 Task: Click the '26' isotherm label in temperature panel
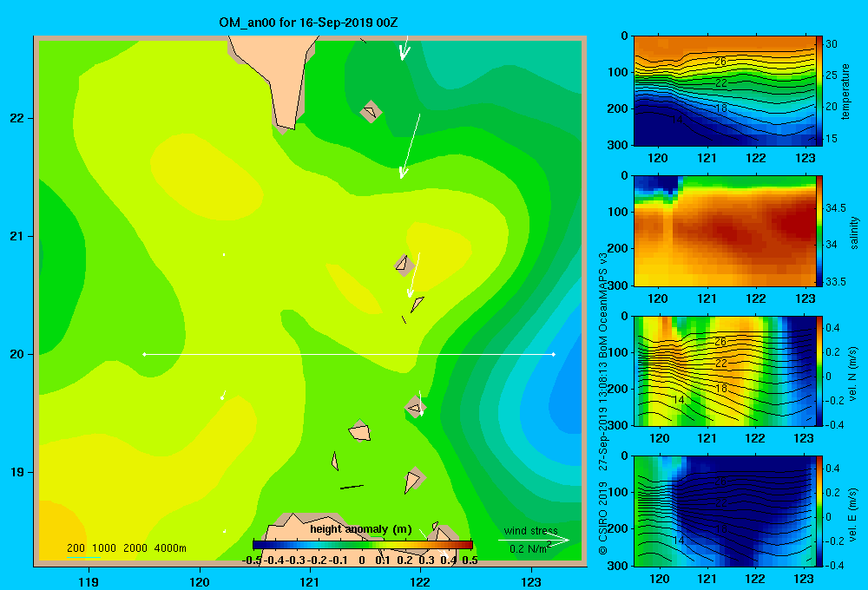720,62
